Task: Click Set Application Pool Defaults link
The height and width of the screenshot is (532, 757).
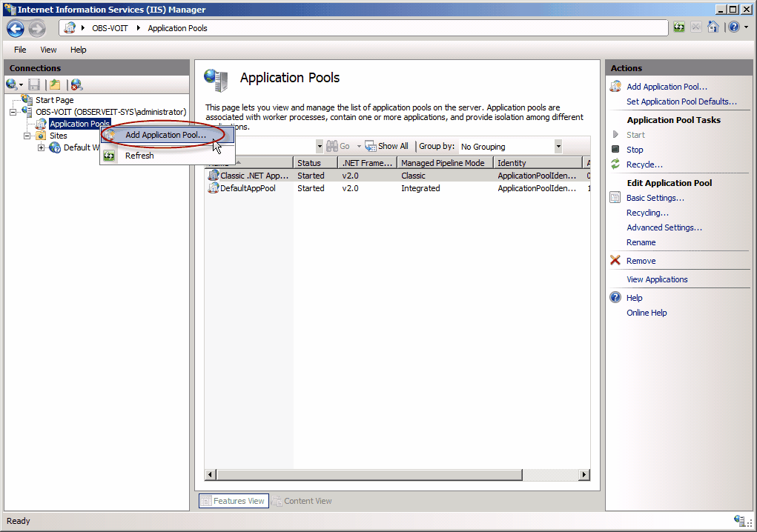Action: 681,102
